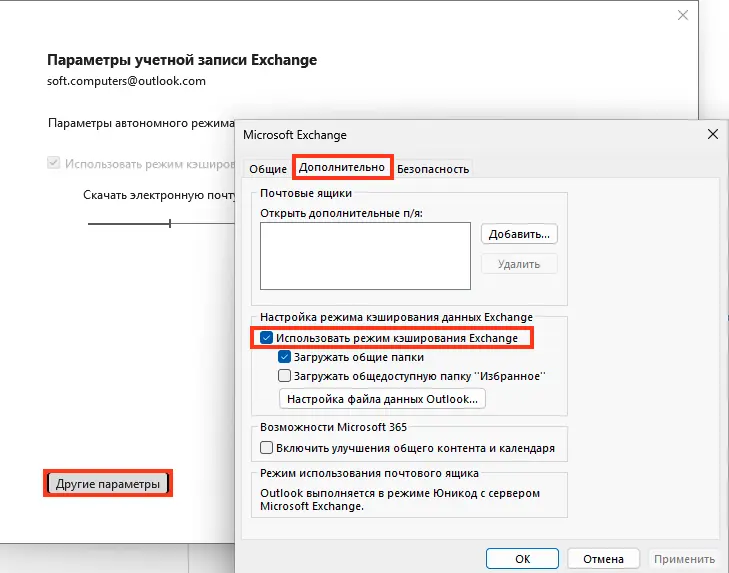729x573 pixels.
Task: Click the mail download period slider handle
Action: click(170, 224)
